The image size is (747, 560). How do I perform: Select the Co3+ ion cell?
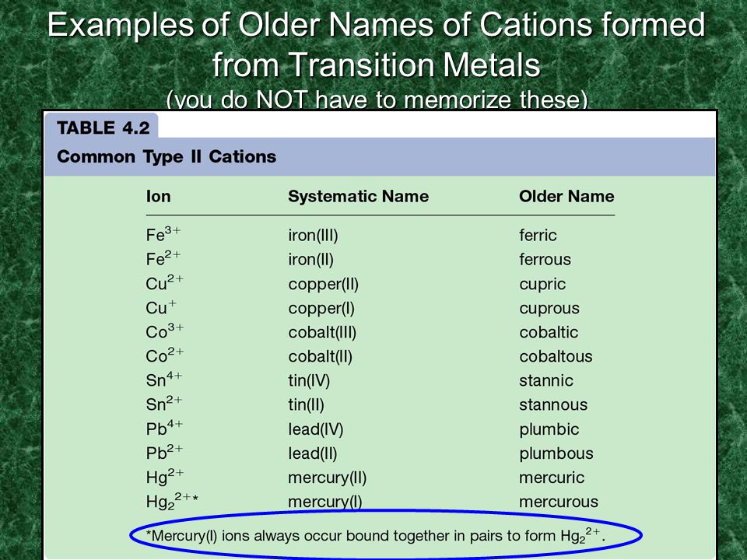pos(164,331)
